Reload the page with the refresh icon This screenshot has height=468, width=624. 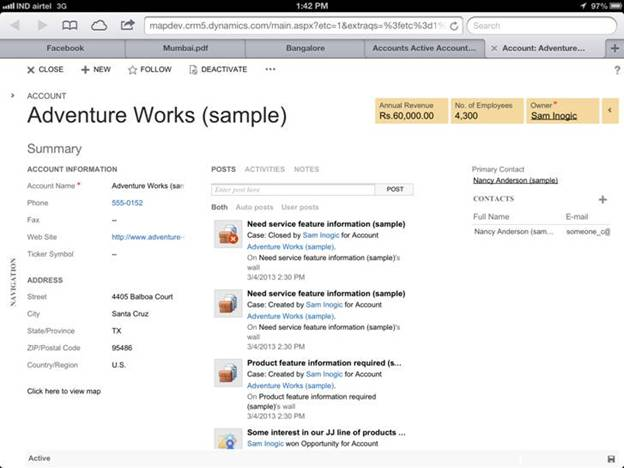(455, 25)
